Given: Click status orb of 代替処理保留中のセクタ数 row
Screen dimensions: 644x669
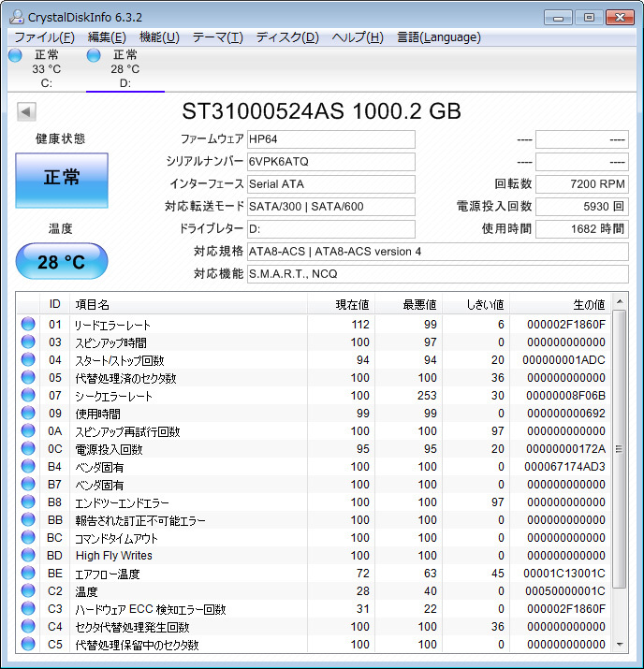Looking at the screenshot, I should tap(28, 644).
